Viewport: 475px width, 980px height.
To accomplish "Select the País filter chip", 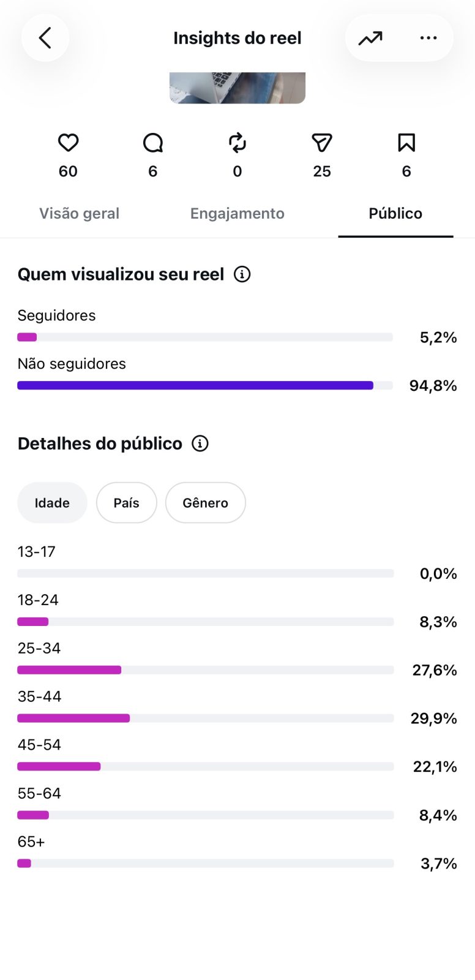I will [127, 503].
